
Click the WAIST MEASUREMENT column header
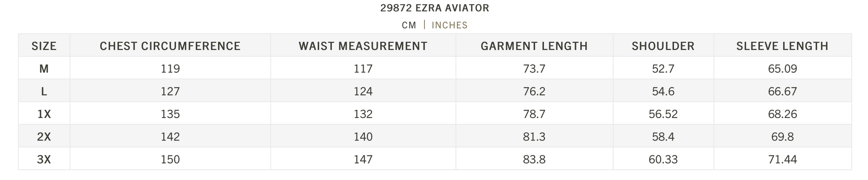[363, 46]
